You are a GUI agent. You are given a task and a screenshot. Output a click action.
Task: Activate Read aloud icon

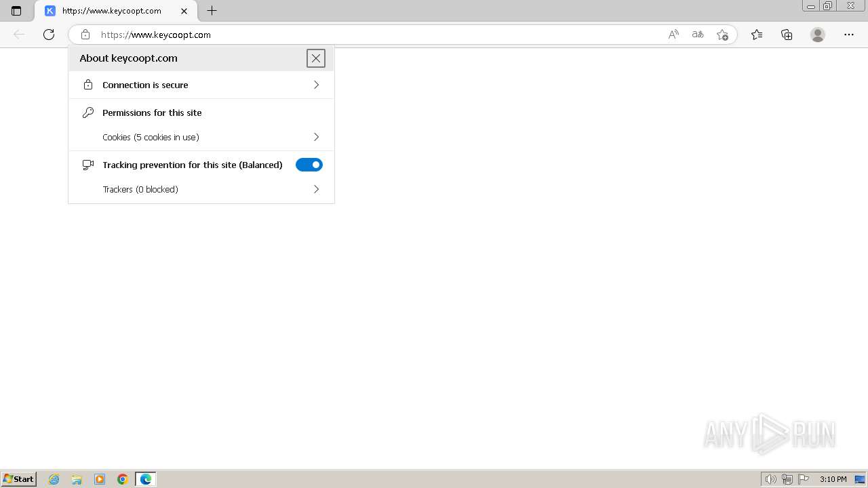pos(673,35)
